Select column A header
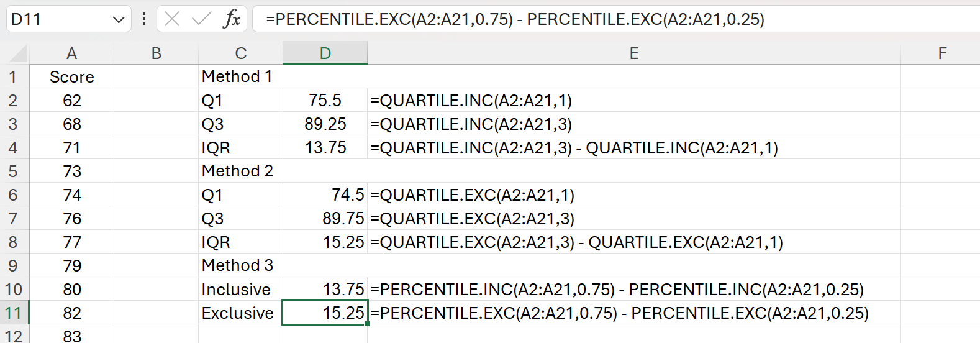 [71, 53]
